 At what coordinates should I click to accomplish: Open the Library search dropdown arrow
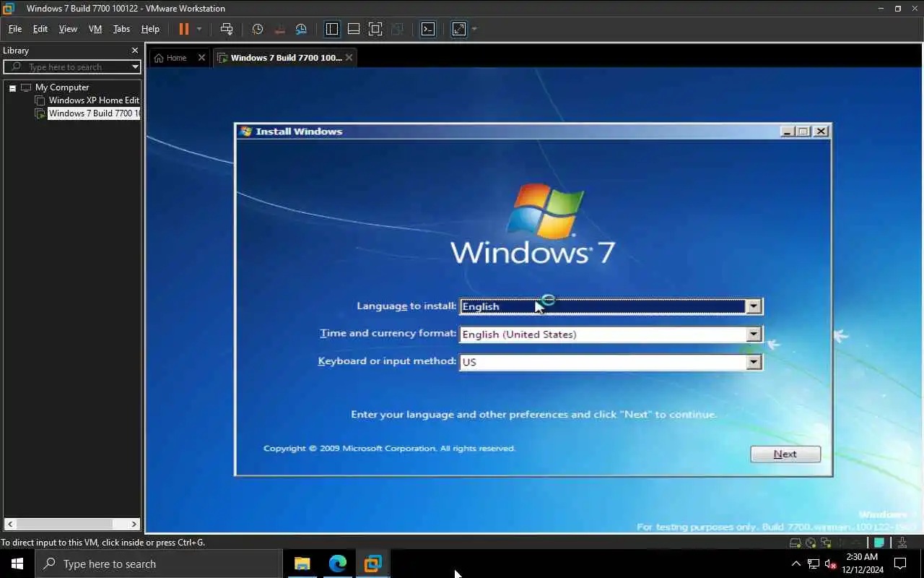(x=135, y=66)
